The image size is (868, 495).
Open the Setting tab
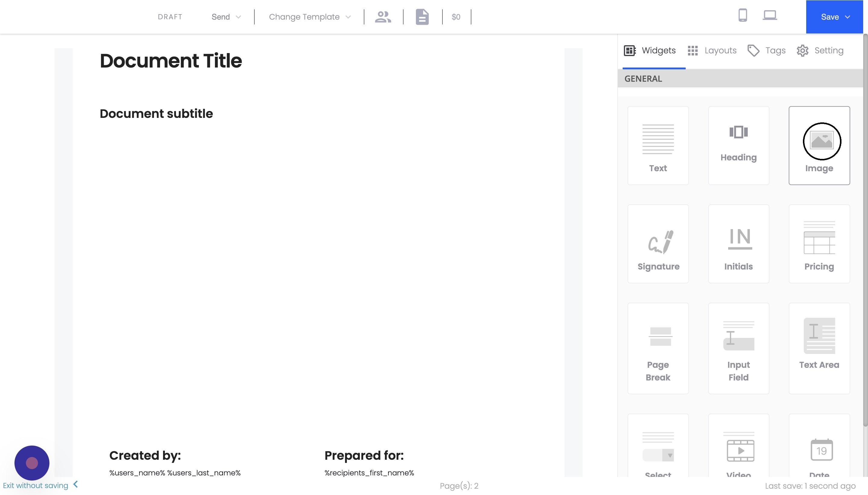click(x=820, y=50)
